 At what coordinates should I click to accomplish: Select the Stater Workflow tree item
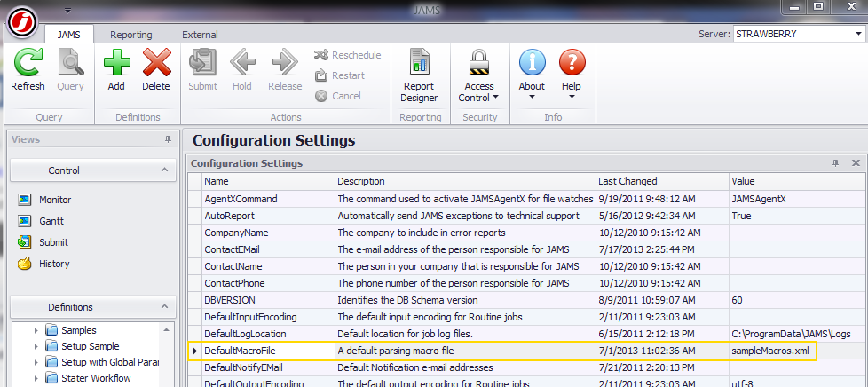point(97,379)
